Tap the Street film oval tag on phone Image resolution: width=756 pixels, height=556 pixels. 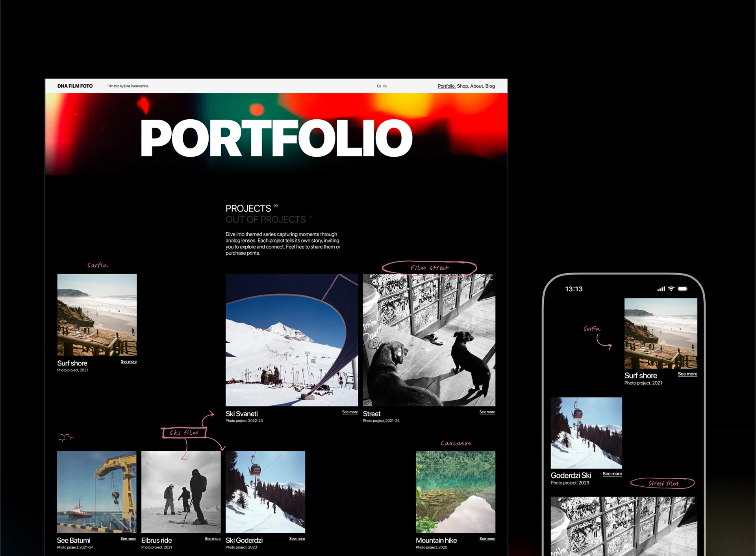(x=663, y=483)
